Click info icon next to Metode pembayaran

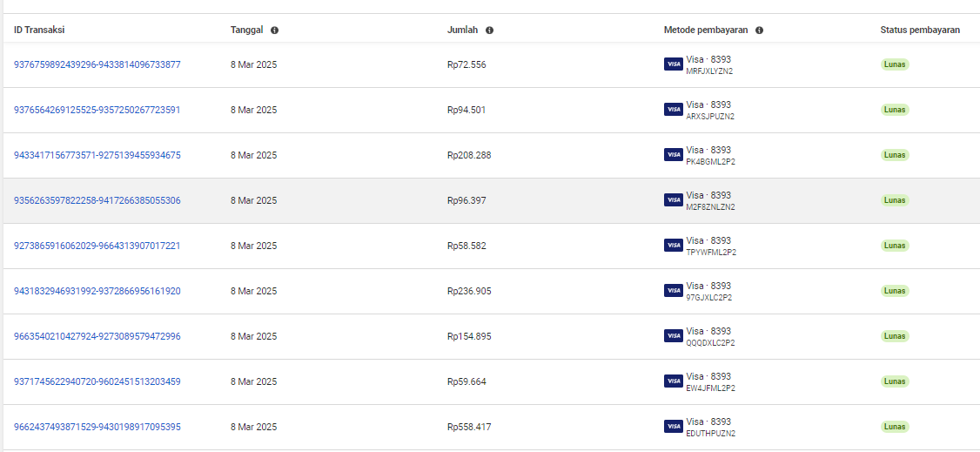(760, 30)
